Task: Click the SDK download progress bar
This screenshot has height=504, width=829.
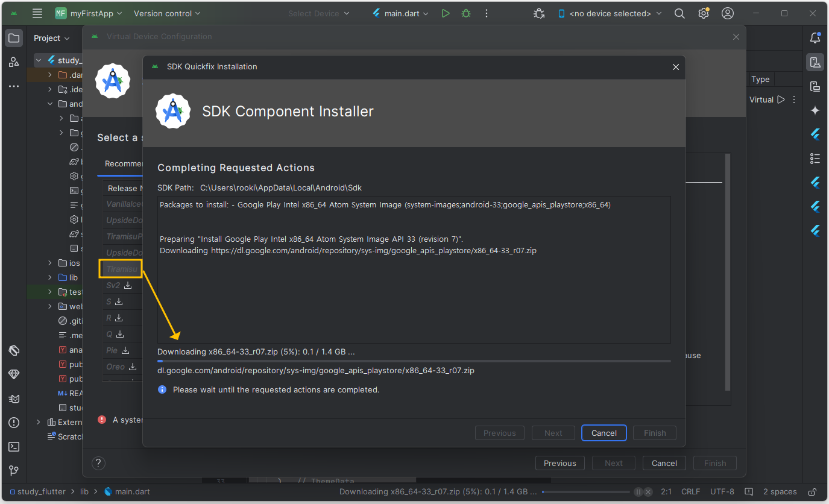Action: tap(414, 361)
